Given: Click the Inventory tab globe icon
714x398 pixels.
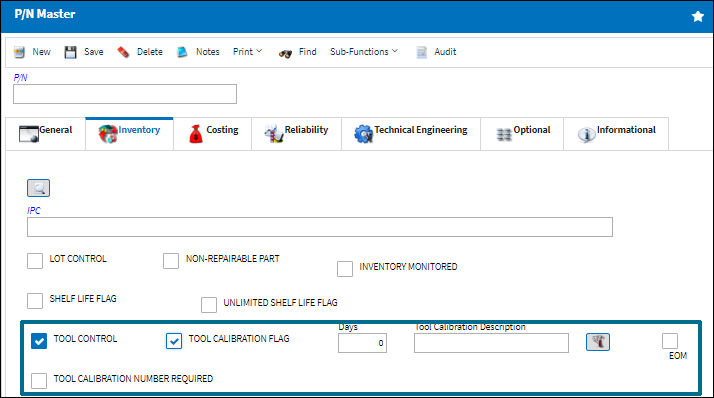Looking at the screenshot, I should 108,134.
